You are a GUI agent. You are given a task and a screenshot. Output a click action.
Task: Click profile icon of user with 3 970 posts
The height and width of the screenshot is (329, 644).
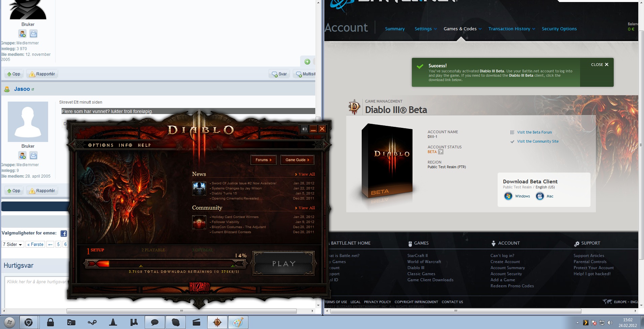23,34
